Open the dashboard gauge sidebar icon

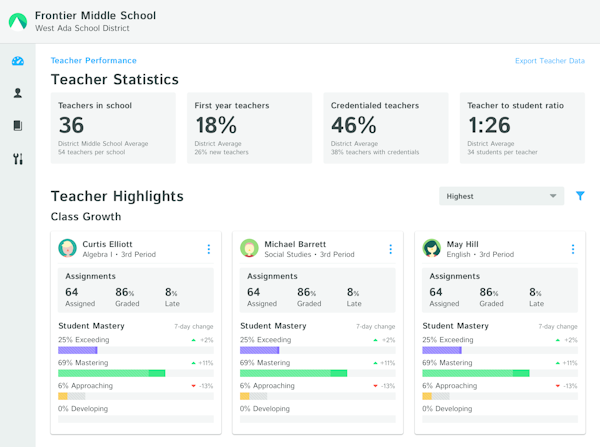pos(18,61)
